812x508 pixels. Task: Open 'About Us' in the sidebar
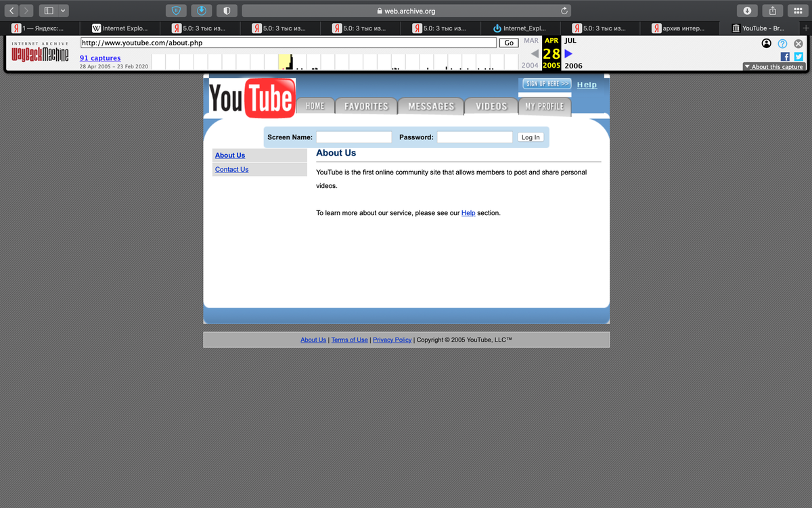pyautogui.click(x=230, y=156)
